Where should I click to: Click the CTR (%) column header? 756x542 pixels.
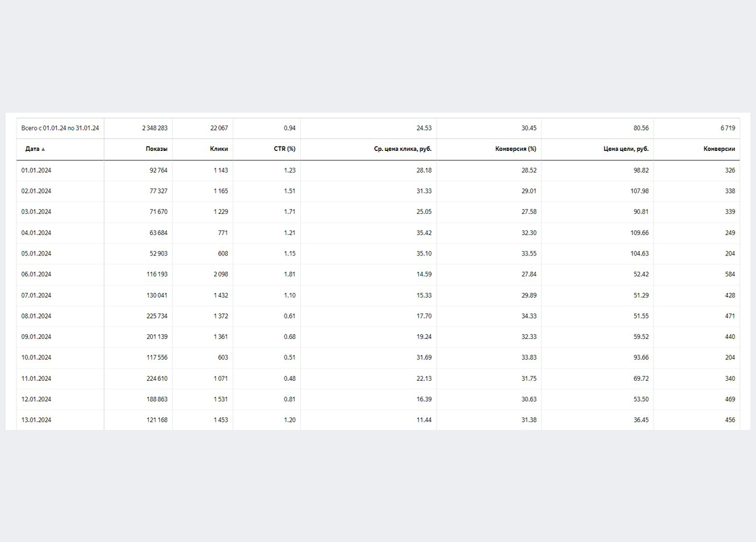pyautogui.click(x=284, y=149)
